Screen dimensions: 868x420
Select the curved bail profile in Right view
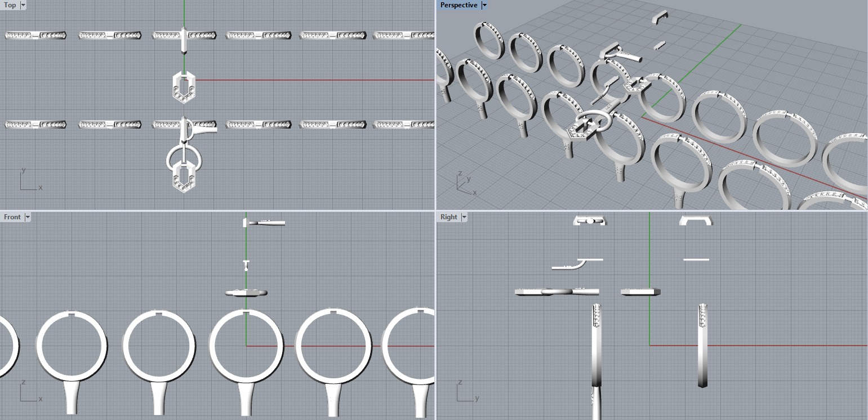point(577,264)
